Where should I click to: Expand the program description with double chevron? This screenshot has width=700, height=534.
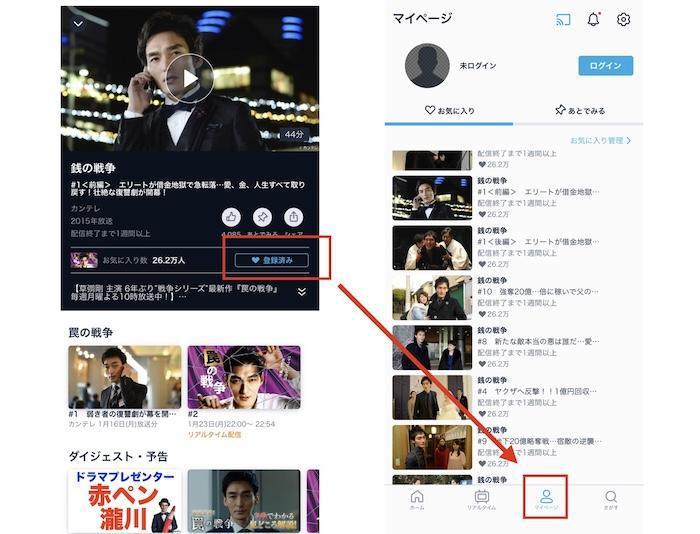coord(302,292)
